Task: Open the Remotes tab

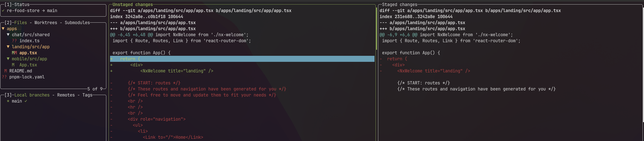Action: (x=66, y=95)
